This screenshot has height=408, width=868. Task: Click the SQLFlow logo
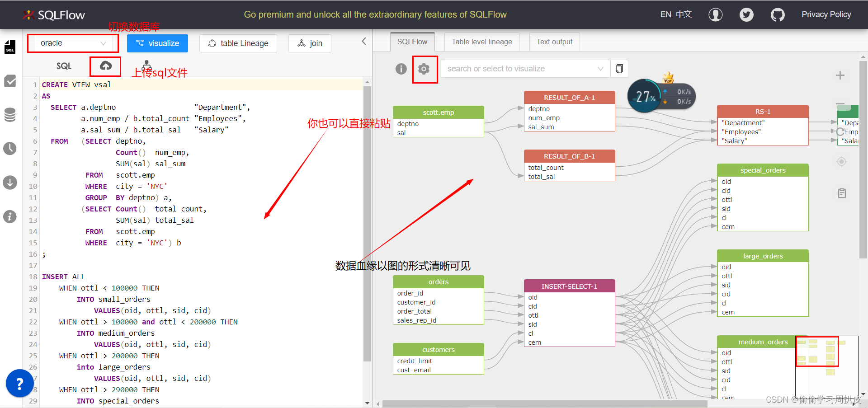click(x=54, y=15)
